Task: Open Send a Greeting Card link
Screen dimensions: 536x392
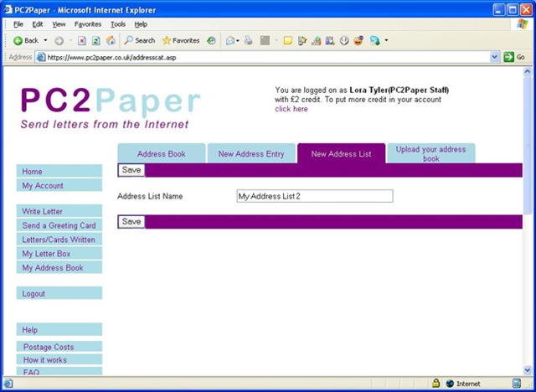Action: tap(59, 225)
